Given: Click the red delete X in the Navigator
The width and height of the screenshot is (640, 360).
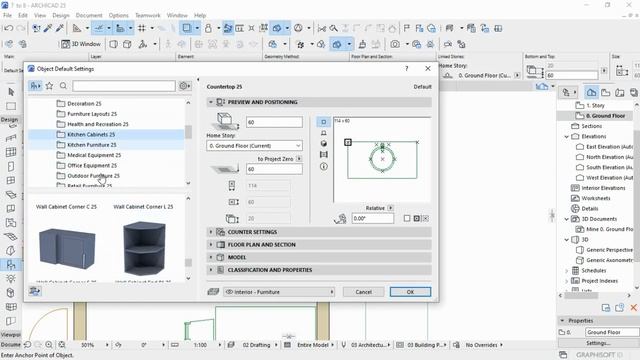Looking at the screenshot, I should (x=633, y=307).
